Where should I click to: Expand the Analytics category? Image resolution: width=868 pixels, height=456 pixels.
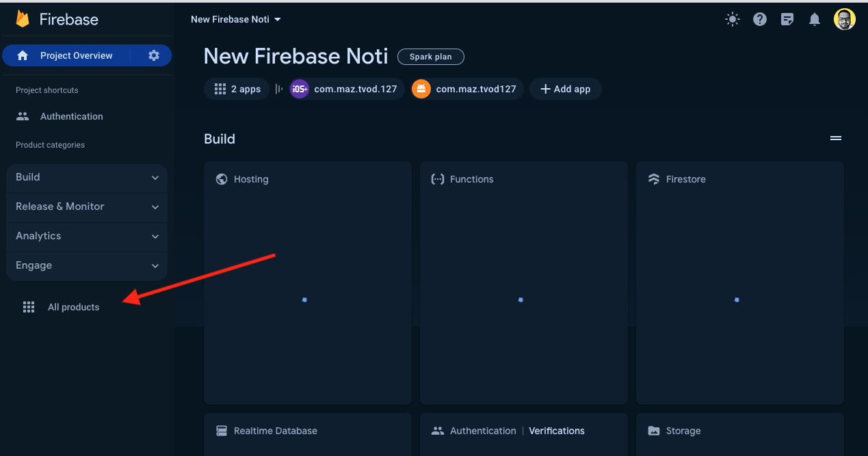pyautogui.click(x=87, y=236)
